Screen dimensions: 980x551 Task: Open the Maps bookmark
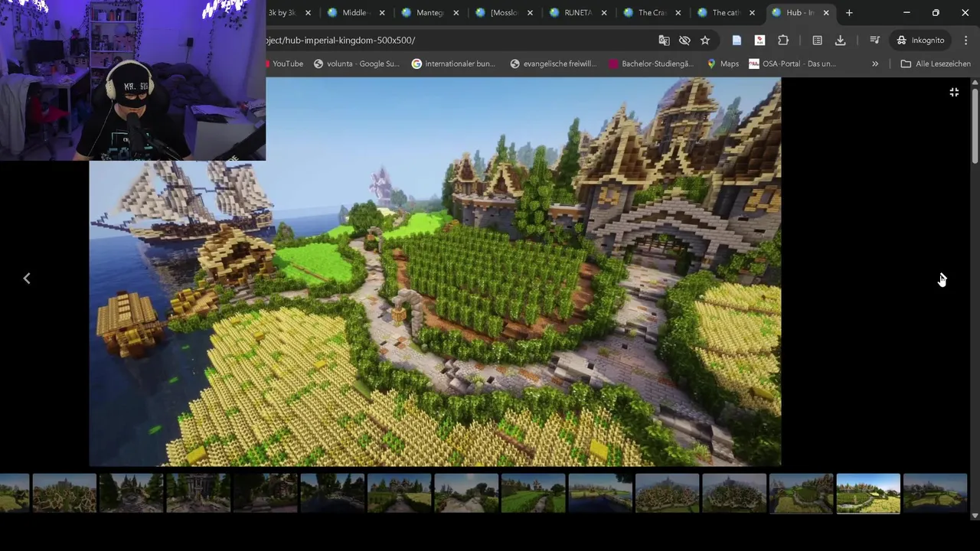click(723, 64)
